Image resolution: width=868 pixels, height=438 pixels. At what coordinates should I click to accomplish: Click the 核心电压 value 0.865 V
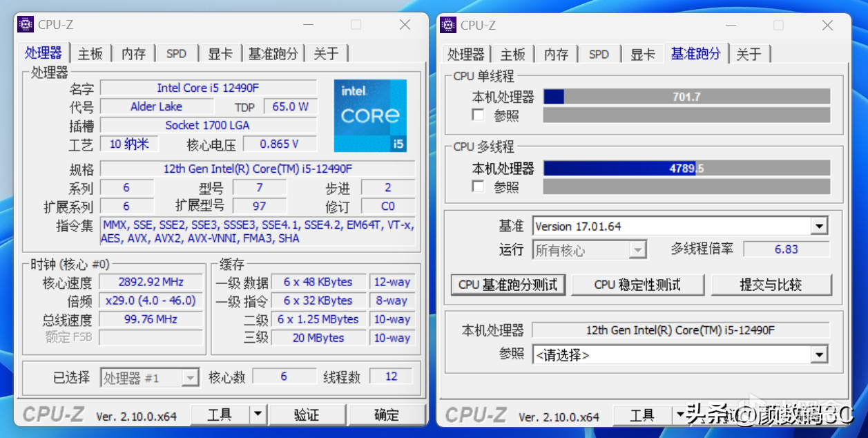[x=280, y=144]
